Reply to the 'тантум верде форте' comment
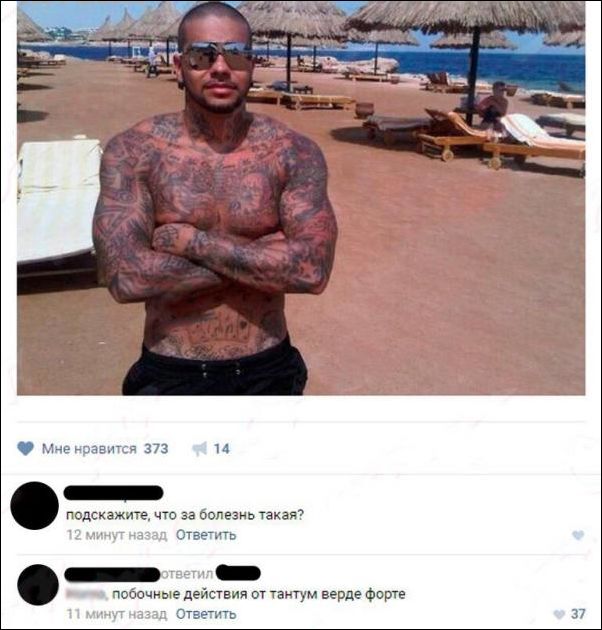The width and height of the screenshot is (602, 630). [206, 614]
